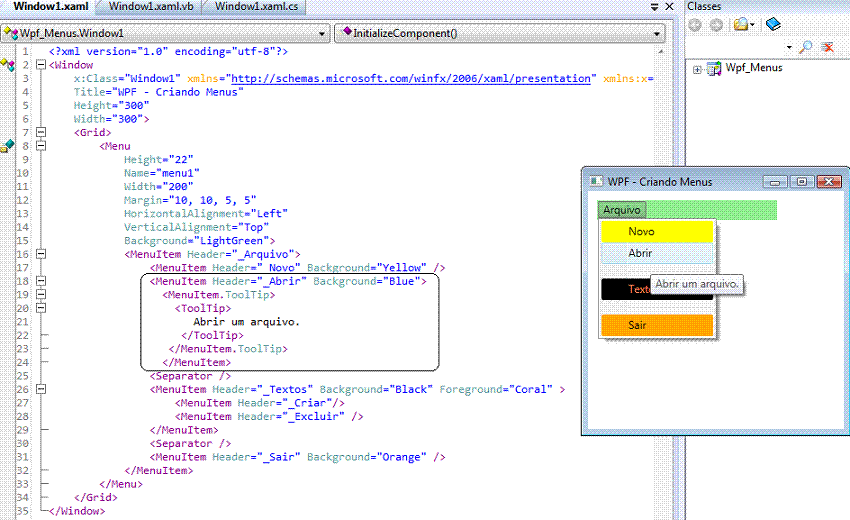Click the WPF preview window title icon
Image resolution: width=850 pixels, height=520 pixels.
click(x=596, y=182)
